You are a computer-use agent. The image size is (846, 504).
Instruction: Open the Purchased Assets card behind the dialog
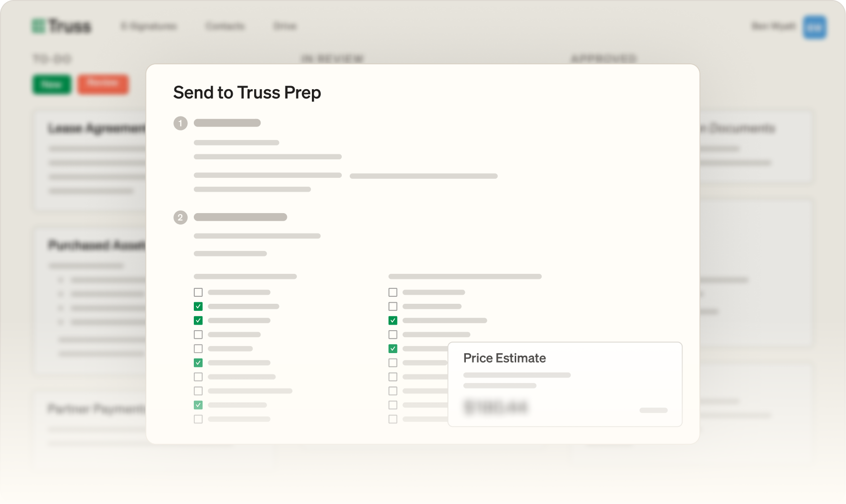[x=90, y=300]
